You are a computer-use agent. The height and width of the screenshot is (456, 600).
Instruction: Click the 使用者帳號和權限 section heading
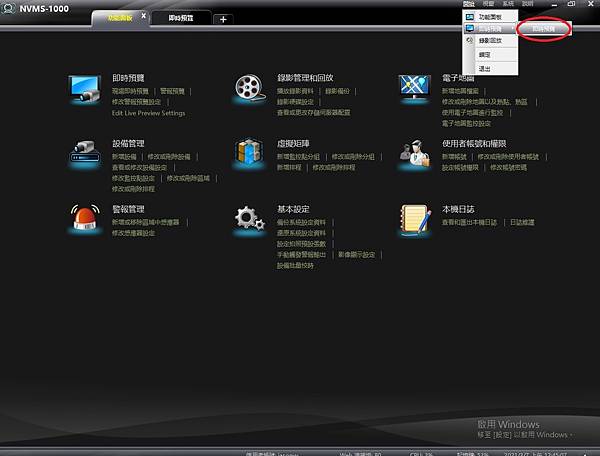click(474, 143)
